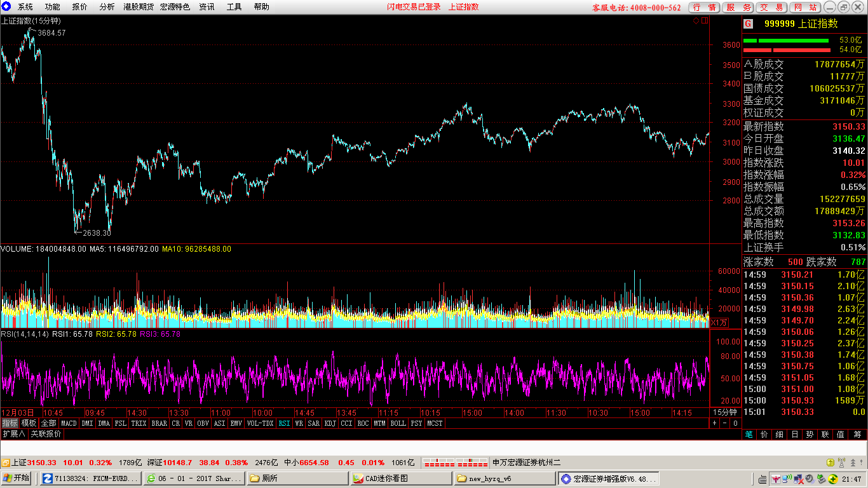
Task: Expand the 扩展 panel
Action: point(13,434)
